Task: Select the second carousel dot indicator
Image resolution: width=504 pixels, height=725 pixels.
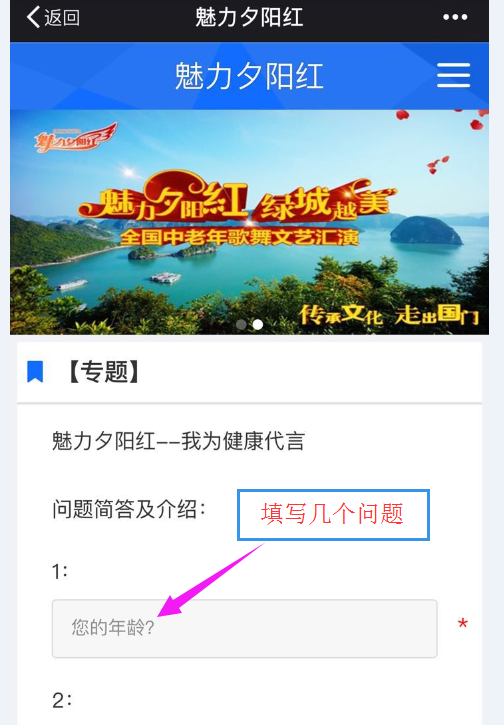Action: point(258,325)
